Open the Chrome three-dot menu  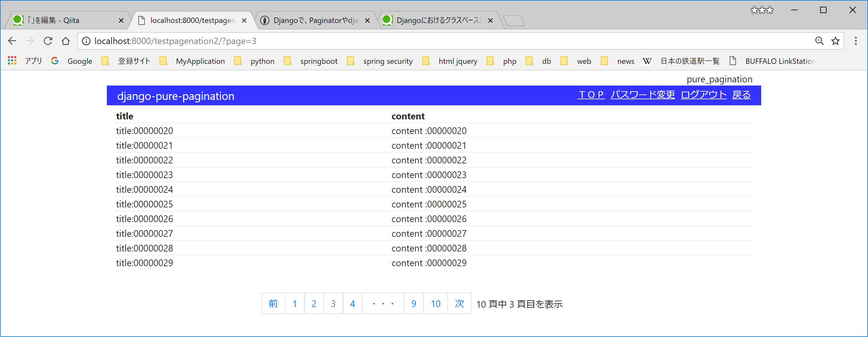coord(856,41)
